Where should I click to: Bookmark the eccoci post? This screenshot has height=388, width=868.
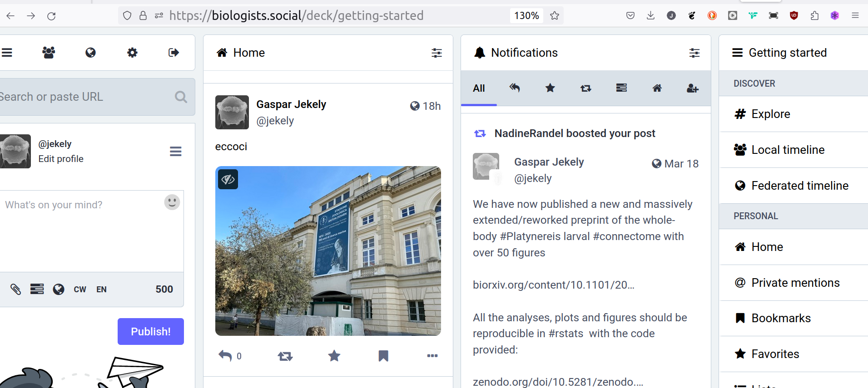383,356
